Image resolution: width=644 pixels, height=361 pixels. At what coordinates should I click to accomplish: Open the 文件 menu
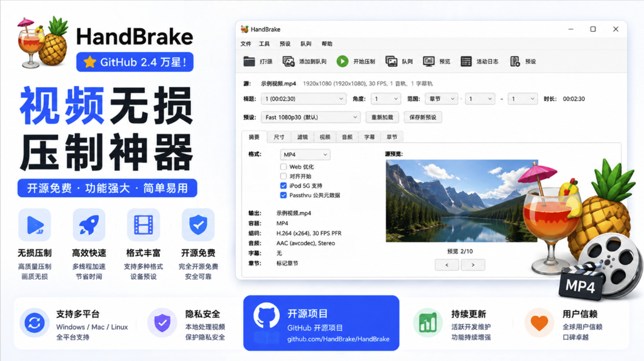246,44
